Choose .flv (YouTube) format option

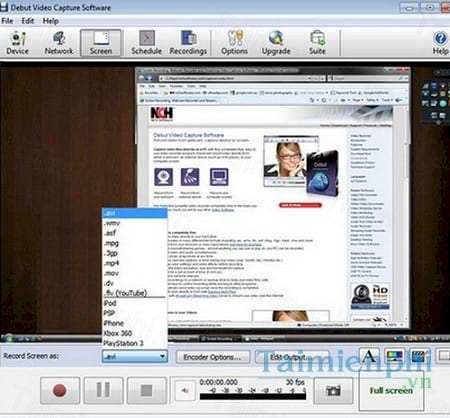click(134, 293)
